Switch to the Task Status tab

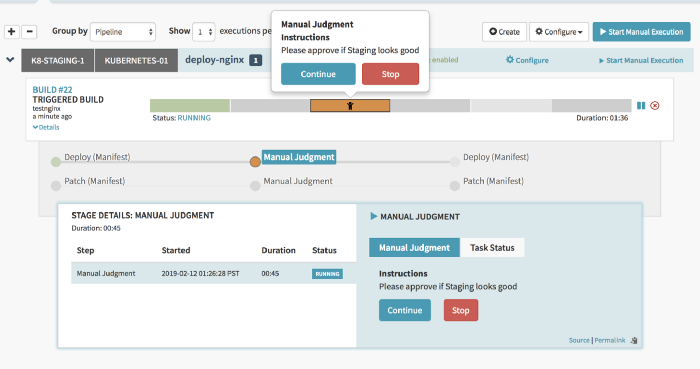[492, 248]
